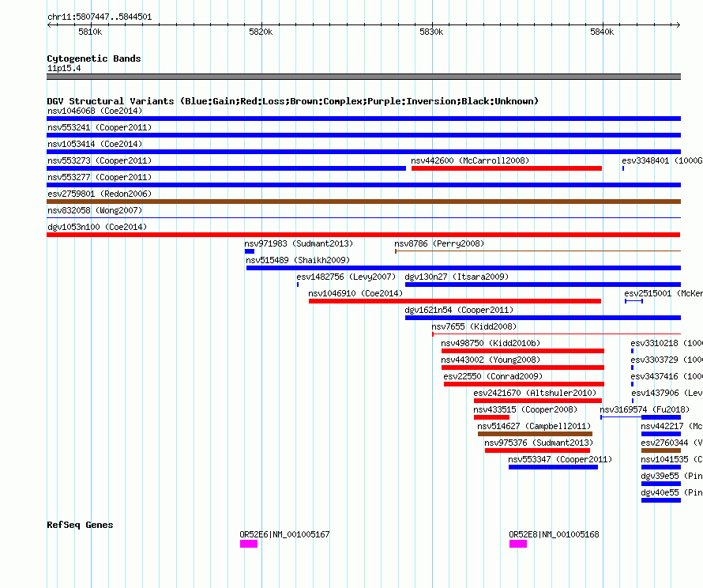Open nsv553277 (Cooper2011) variant label

coord(100,177)
